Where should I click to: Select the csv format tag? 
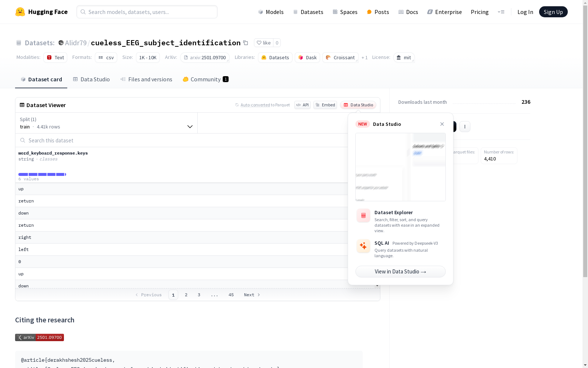coord(106,57)
